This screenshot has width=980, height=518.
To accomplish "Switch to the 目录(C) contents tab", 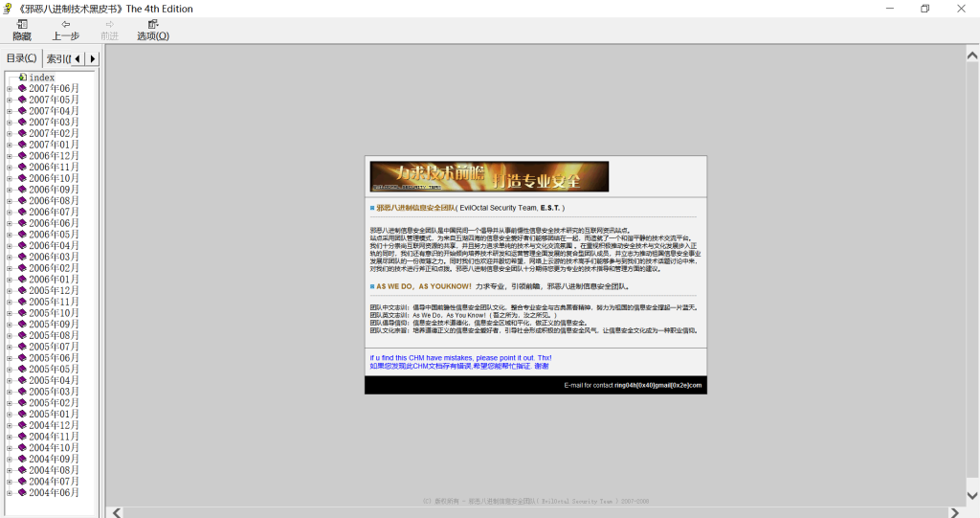I will (21, 58).
